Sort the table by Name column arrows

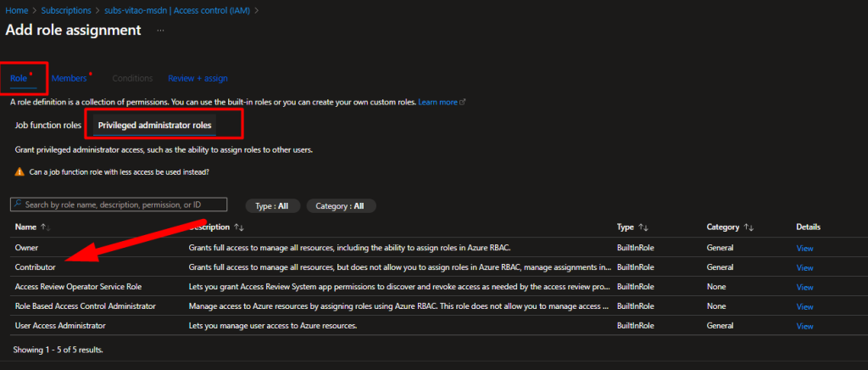tap(45, 227)
